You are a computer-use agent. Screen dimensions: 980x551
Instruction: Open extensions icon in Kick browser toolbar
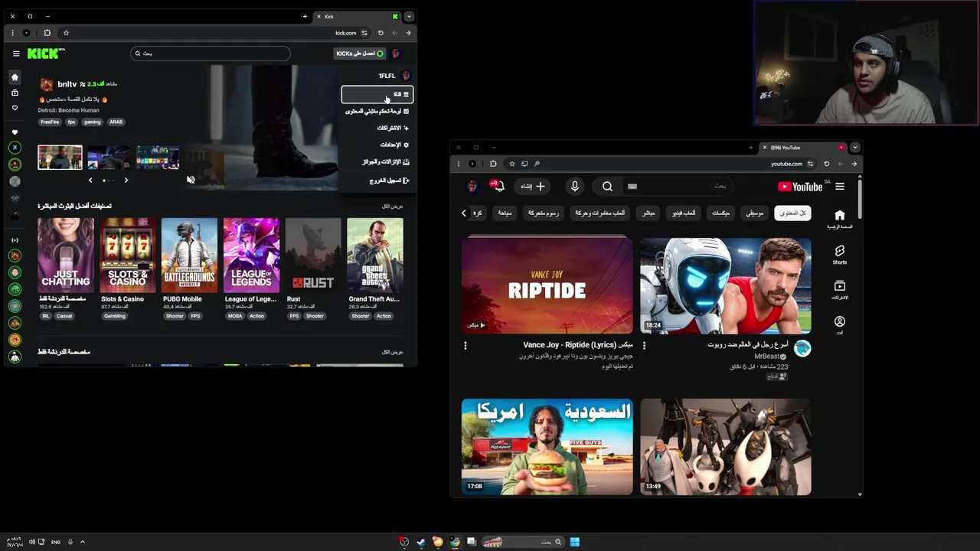pos(47,33)
